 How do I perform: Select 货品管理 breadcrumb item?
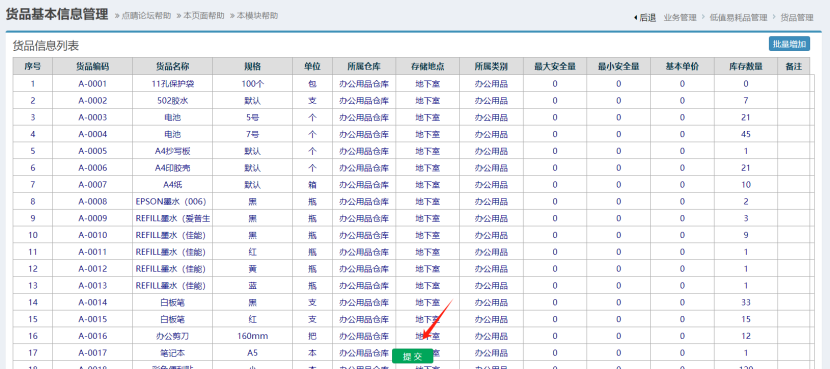[x=797, y=17]
